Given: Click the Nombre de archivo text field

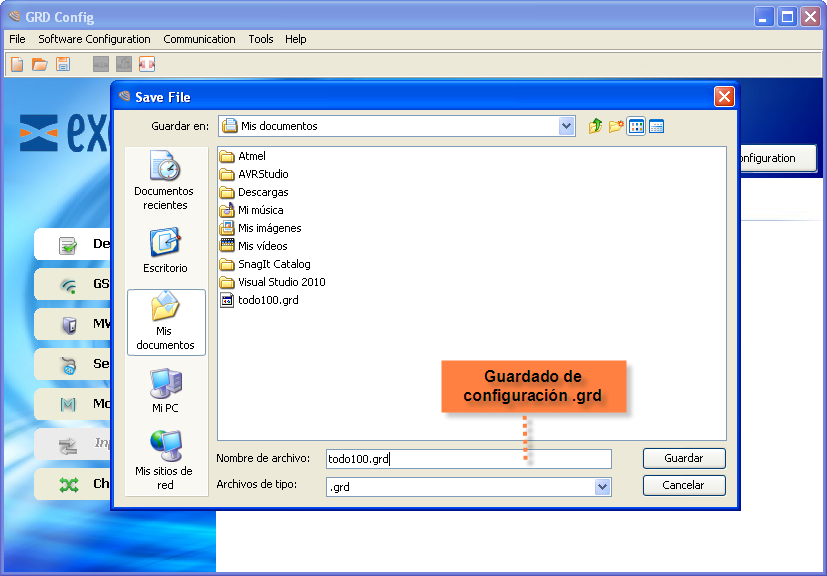Looking at the screenshot, I should tap(468, 459).
